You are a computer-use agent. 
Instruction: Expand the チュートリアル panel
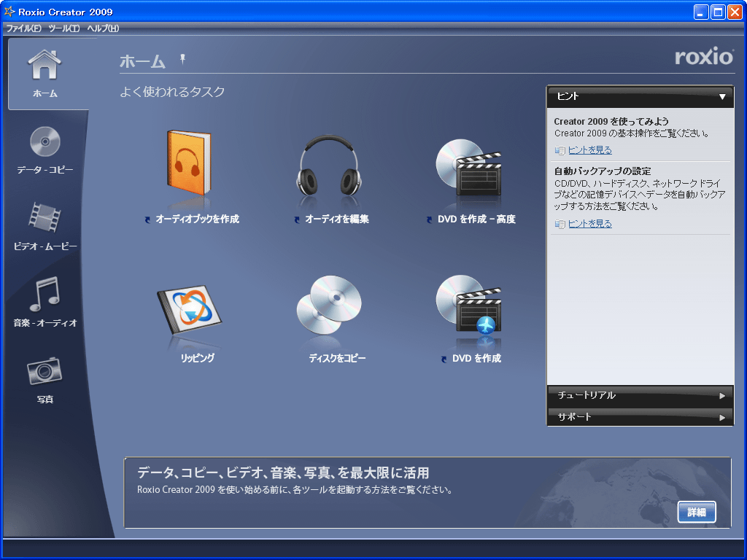pos(640,395)
